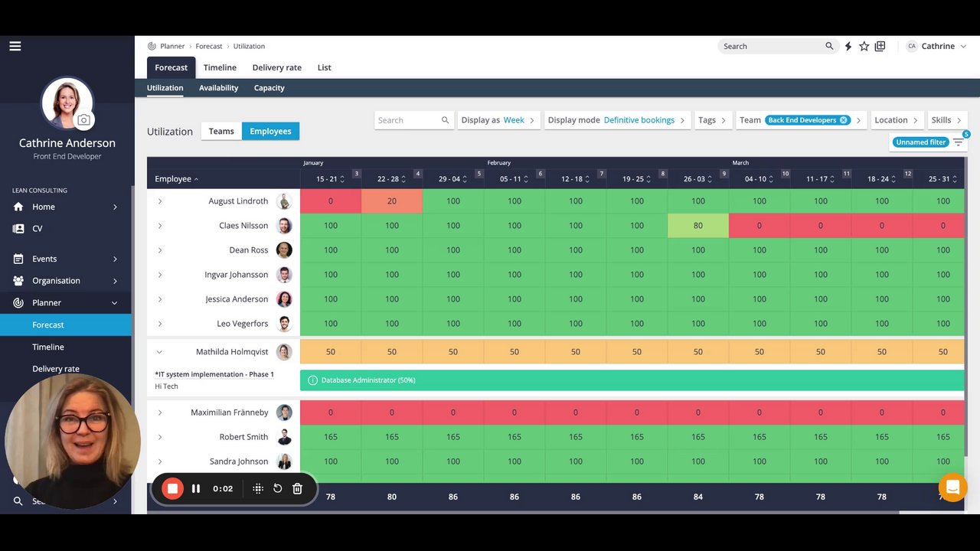Collapse Mathilda Holmqvist row
Screen dimensions: 980x551
pos(160,352)
